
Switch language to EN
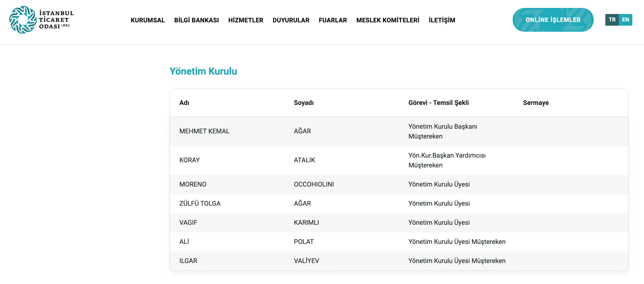626,20
